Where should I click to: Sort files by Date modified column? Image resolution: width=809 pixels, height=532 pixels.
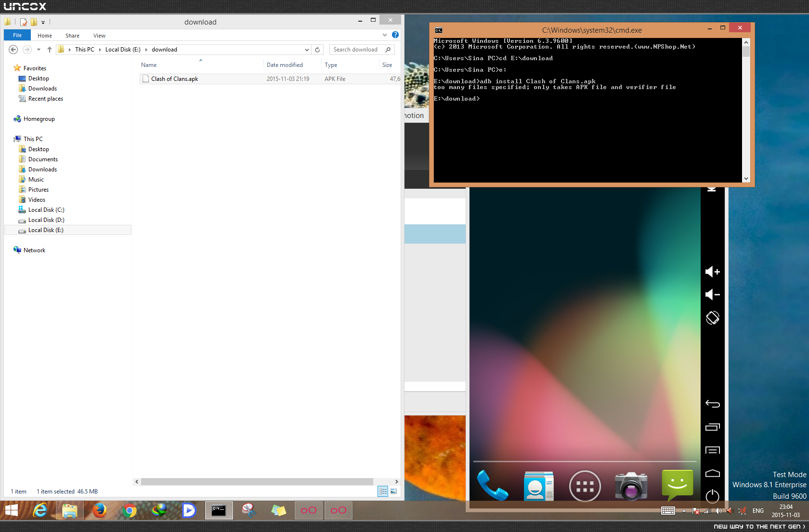click(285, 65)
